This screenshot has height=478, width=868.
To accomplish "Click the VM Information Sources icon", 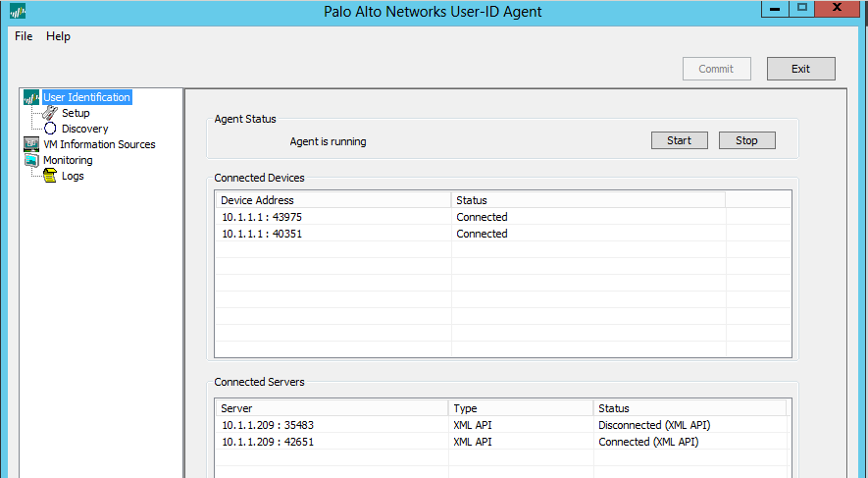I will [x=30, y=144].
